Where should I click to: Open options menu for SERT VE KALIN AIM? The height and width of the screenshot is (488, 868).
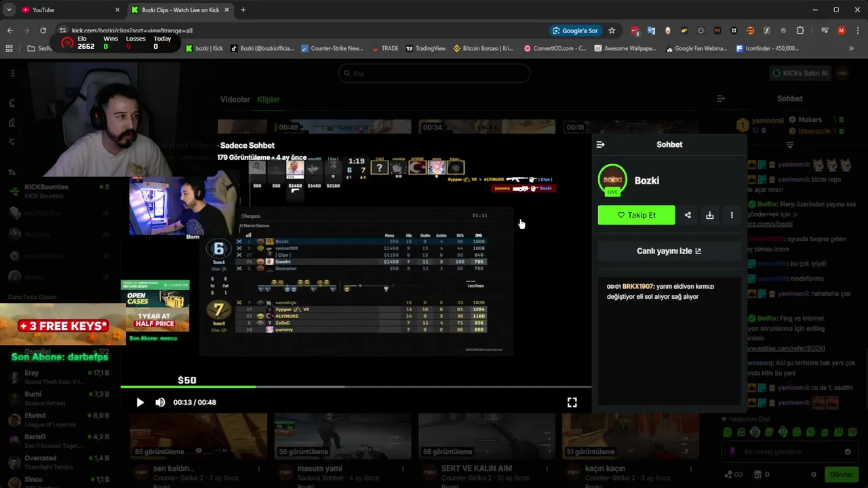pyautogui.click(x=547, y=469)
